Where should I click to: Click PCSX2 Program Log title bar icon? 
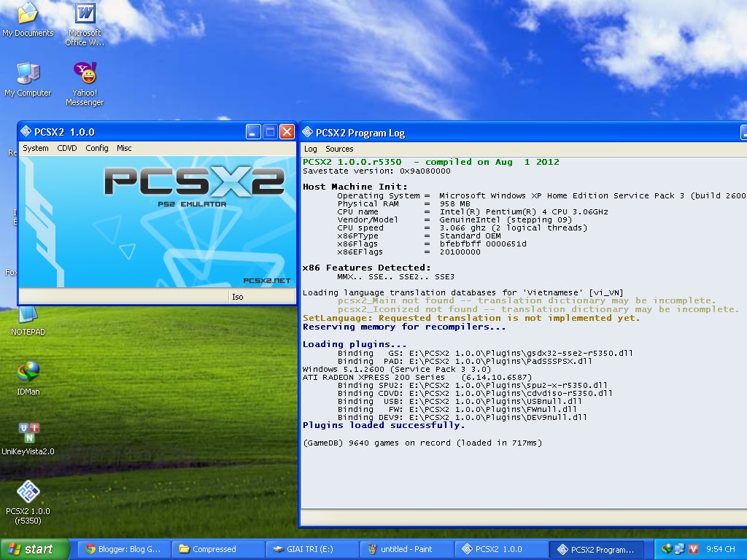tap(307, 132)
